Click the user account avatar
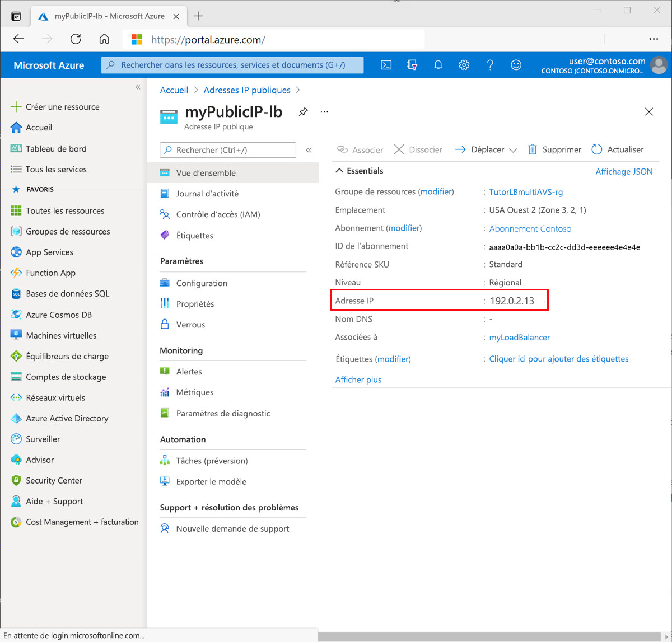The height and width of the screenshot is (642, 672). pyautogui.click(x=659, y=65)
